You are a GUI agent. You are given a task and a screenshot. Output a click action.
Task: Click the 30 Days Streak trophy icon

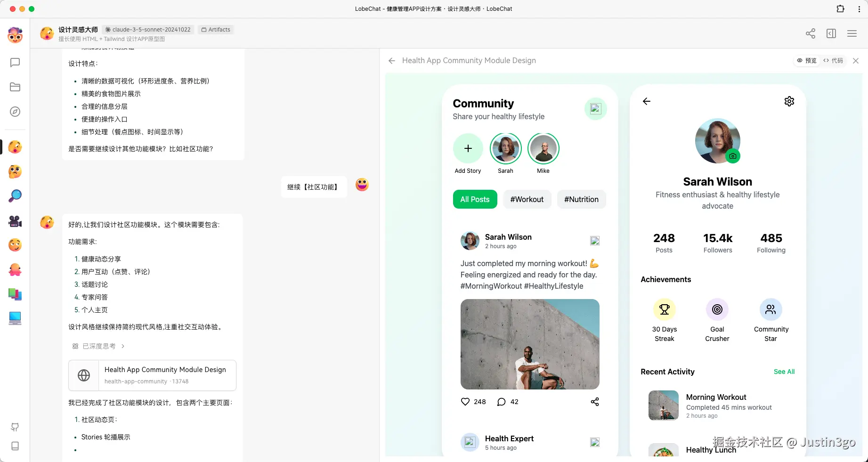[x=665, y=309]
